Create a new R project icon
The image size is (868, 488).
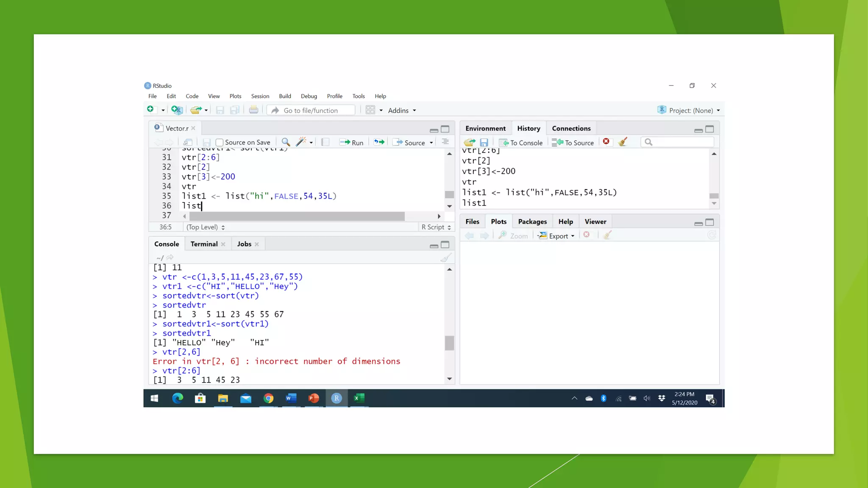click(177, 110)
